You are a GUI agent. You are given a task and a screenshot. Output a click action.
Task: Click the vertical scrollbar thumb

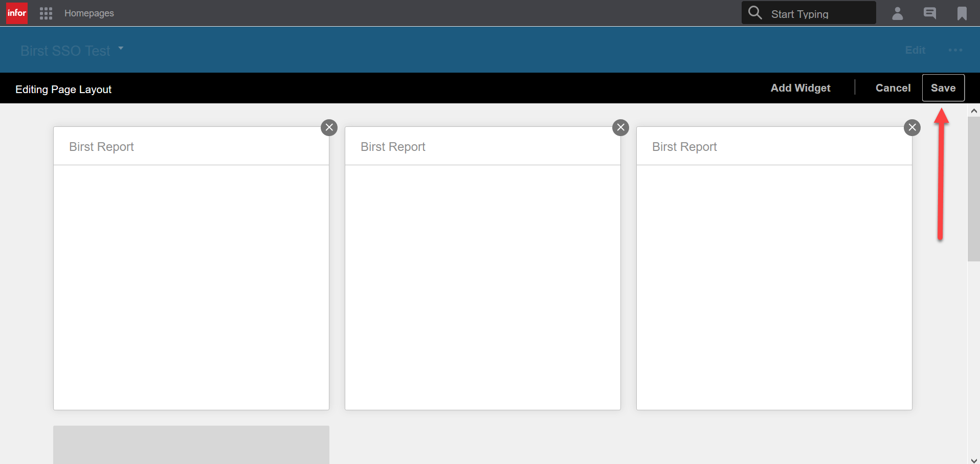coord(974,189)
